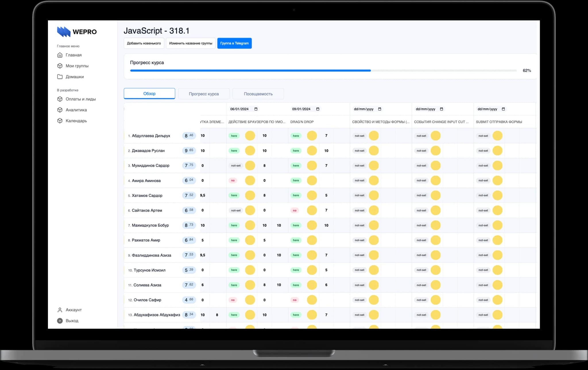Switch to Посещаемость tab
588x370 pixels.
coord(258,94)
